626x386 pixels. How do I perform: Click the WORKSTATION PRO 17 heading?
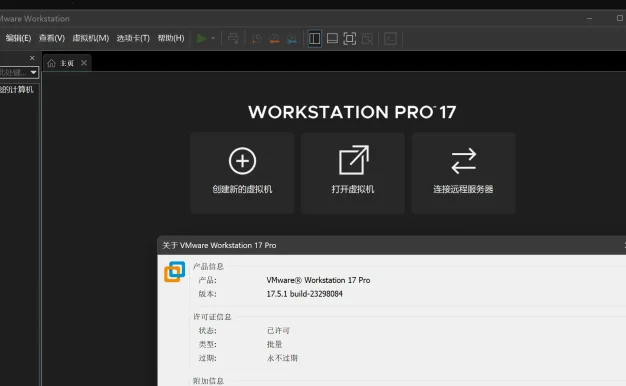(352, 112)
